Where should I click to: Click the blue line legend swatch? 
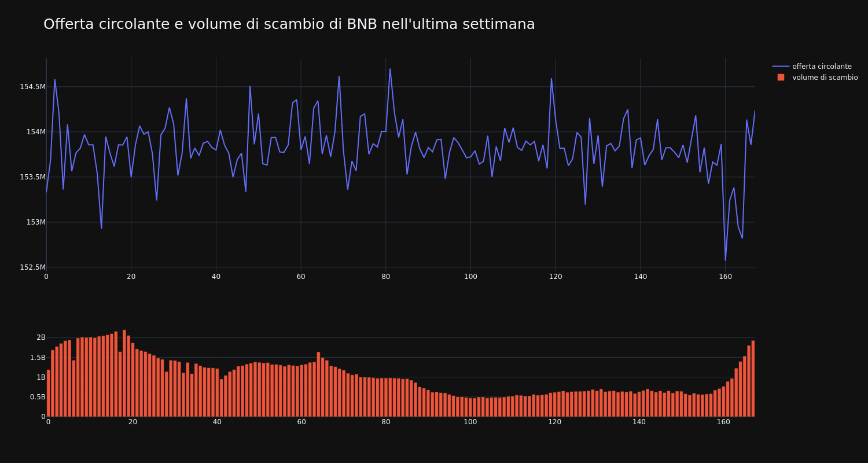781,67
